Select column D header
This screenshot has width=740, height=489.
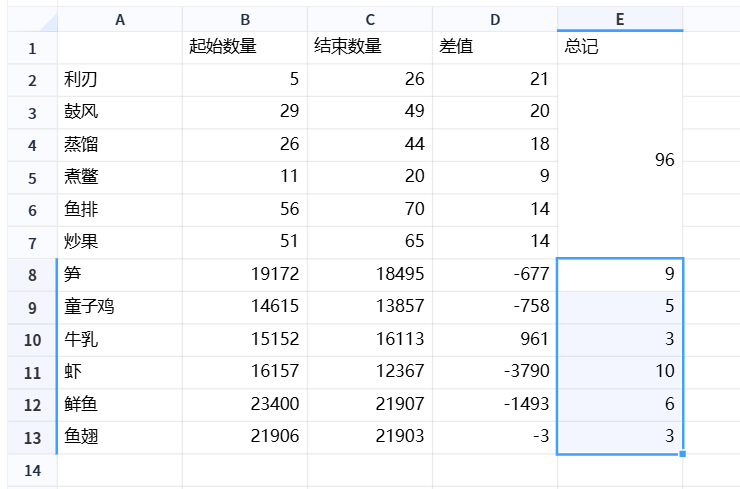[x=495, y=19]
